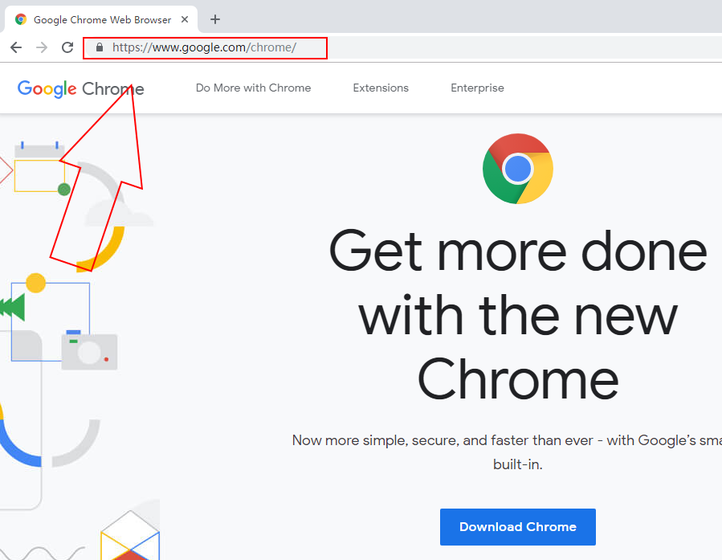
Task: Select the Google Chrome Web Browser tab
Action: click(101, 19)
